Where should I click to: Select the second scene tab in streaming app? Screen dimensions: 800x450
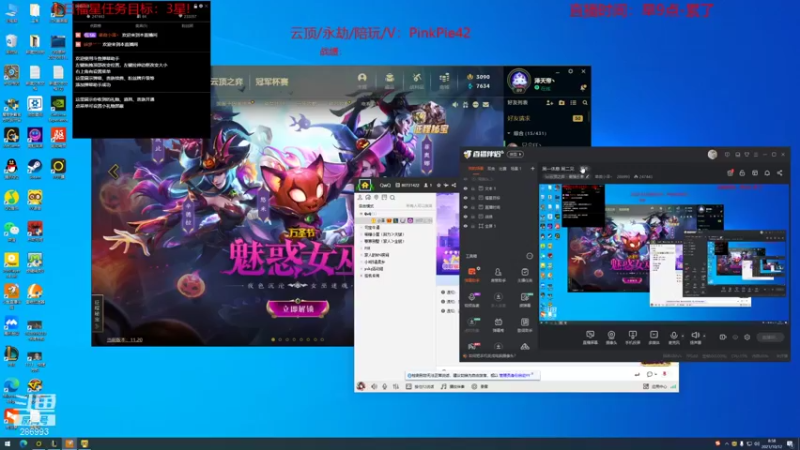(491, 168)
